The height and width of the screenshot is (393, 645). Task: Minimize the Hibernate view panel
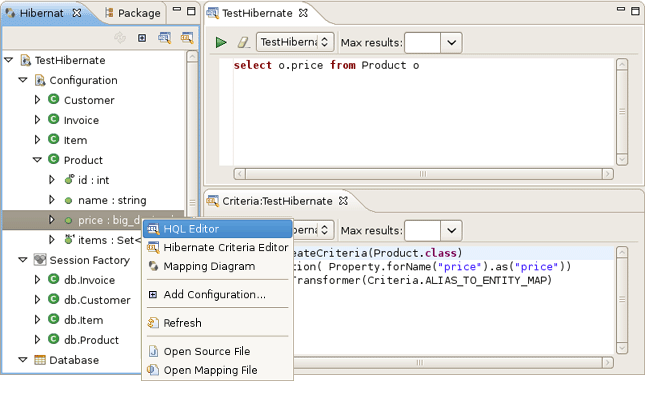point(177,9)
